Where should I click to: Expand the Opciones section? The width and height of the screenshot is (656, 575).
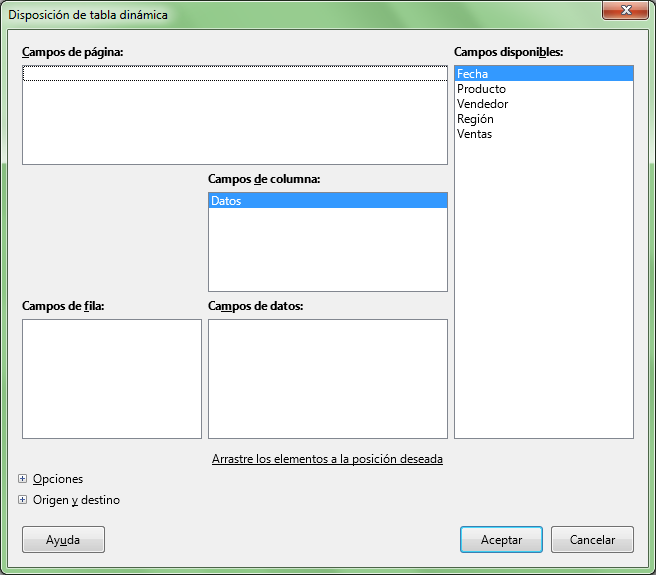click(x=23, y=479)
